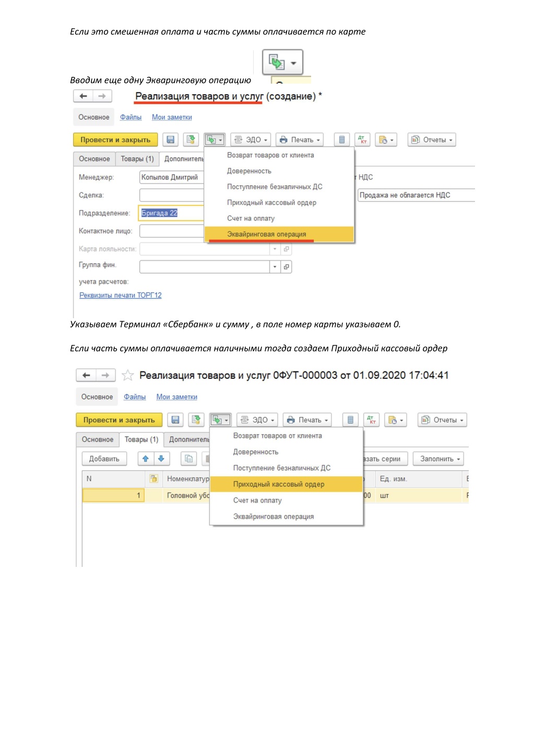Click the post document icon in the ОФУТ-000003 document
Screen dimensions: 534x756
click(x=197, y=420)
